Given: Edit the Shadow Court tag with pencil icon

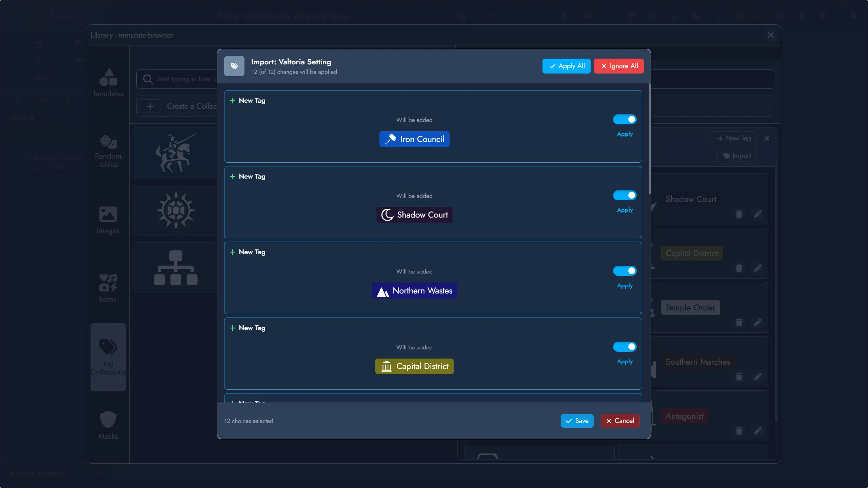Looking at the screenshot, I should pos(758,214).
